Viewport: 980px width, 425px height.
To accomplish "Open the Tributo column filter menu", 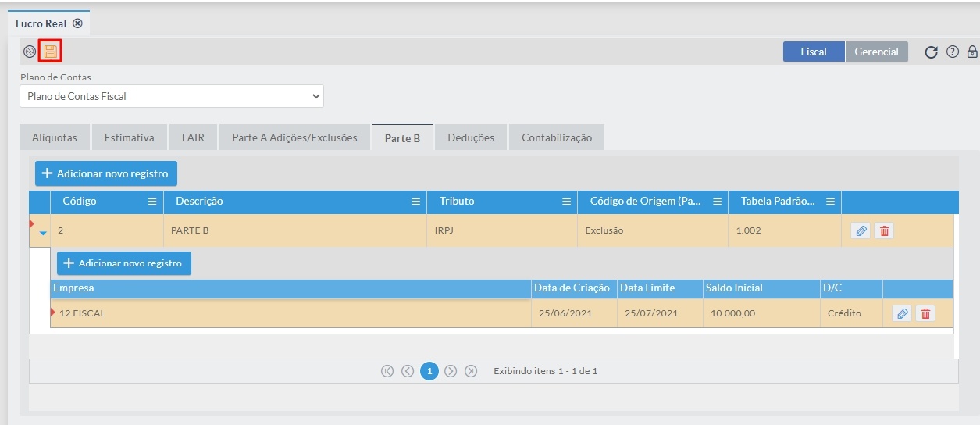I will pyautogui.click(x=566, y=202).
